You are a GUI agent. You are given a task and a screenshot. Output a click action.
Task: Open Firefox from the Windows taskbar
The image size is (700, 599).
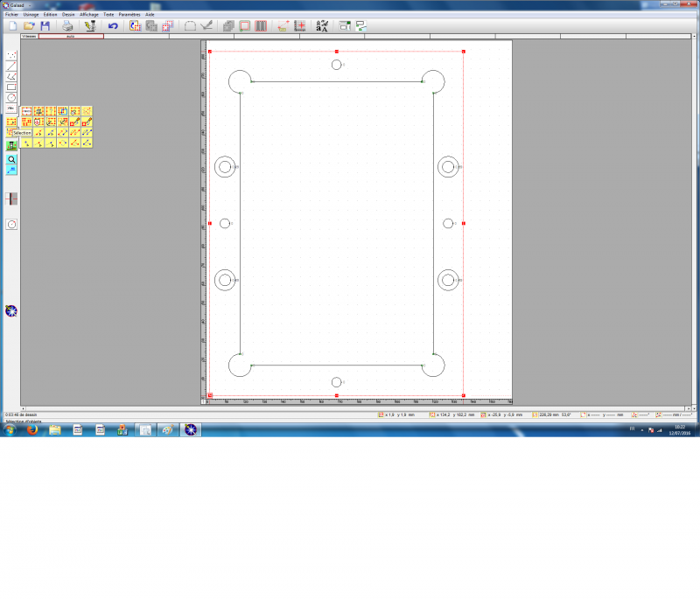tap(32, 429)
